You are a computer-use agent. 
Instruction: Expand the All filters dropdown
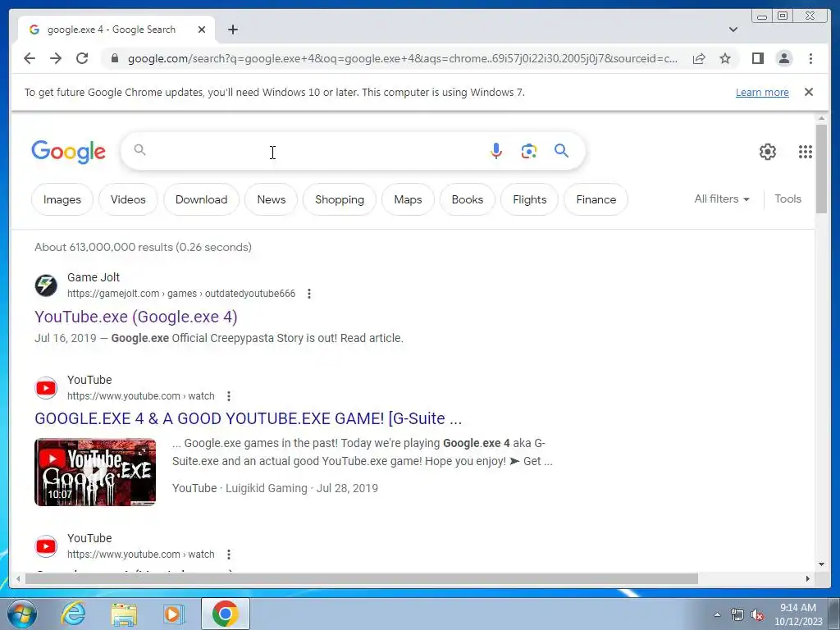722,199
